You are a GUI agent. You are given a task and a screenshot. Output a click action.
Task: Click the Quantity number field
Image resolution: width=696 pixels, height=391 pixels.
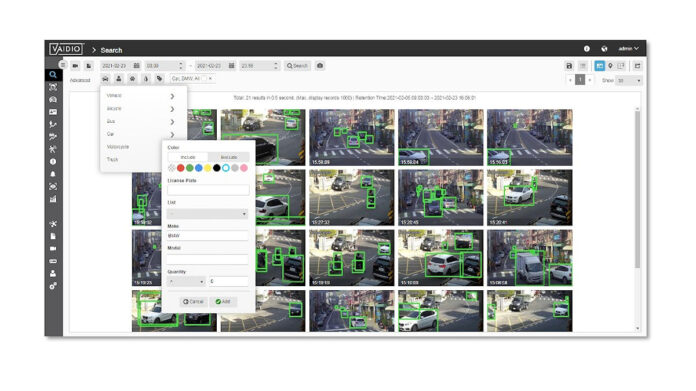point(229,281)
